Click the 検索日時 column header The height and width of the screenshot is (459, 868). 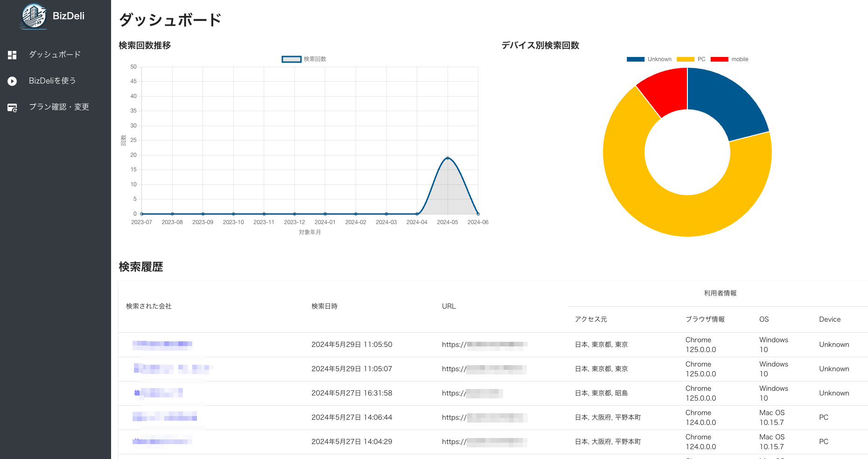(x=324, y=306)
